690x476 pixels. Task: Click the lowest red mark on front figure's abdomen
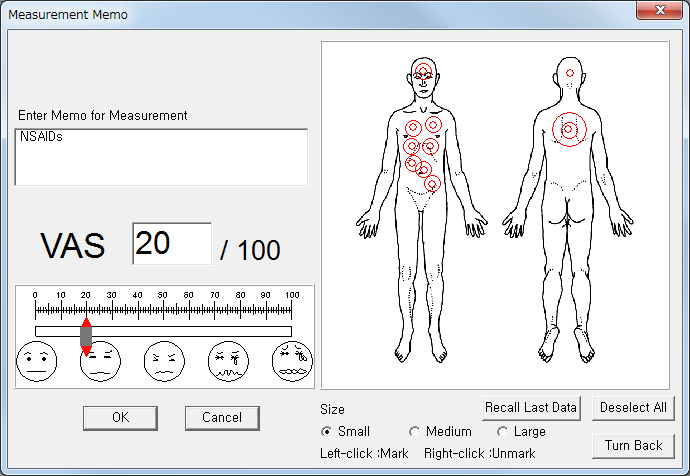(433, 183)
